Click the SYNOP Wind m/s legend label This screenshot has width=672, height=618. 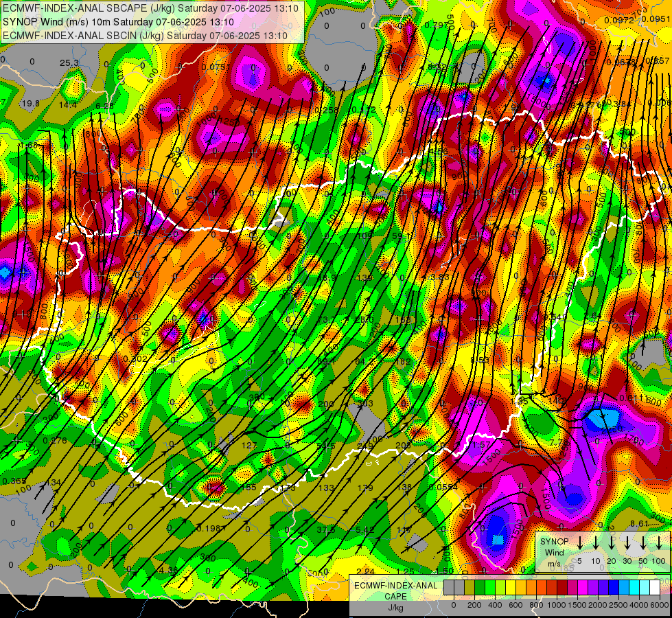[554, 552]
